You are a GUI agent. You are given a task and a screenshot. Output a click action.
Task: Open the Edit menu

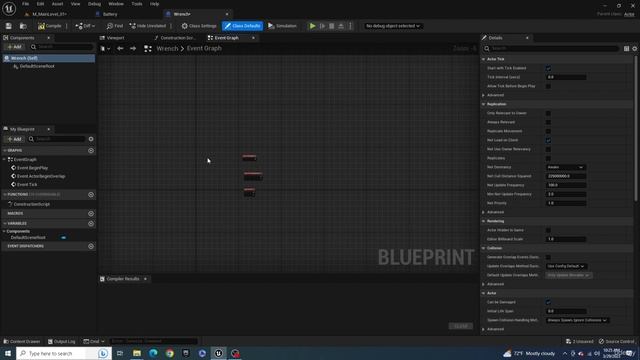40,4
